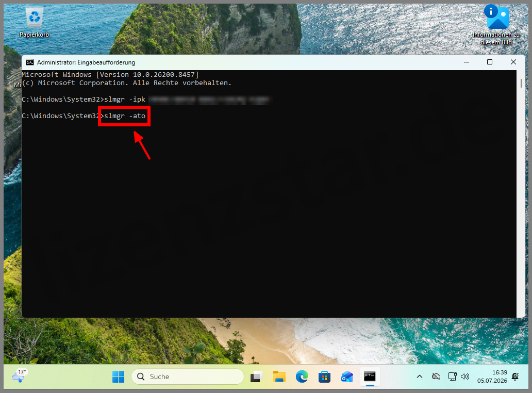This screenshot has width=532, height=393.
Task: Minimize the Eingabeaufforderung window
Action: [x=467, y=62]
